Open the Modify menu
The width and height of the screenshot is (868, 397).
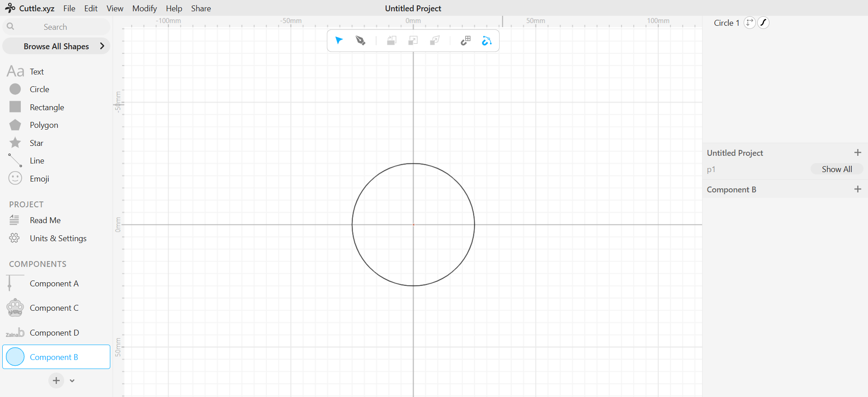click(x=145, y=8)
